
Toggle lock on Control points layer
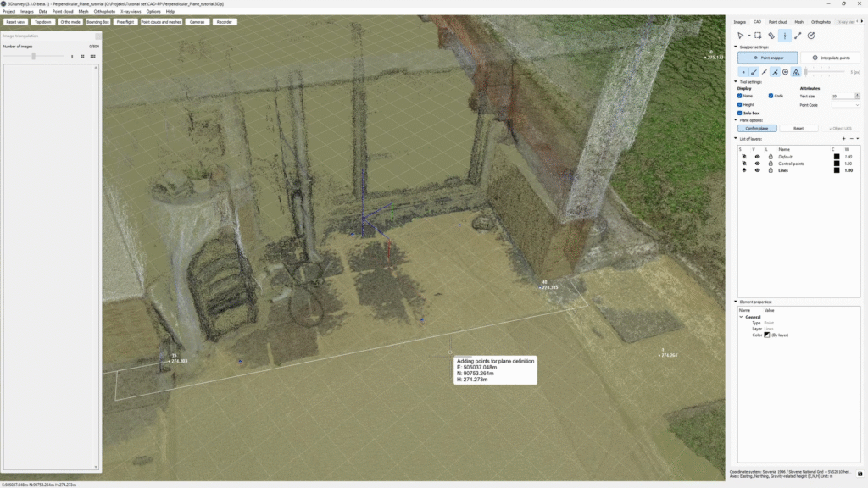(771, 164)
